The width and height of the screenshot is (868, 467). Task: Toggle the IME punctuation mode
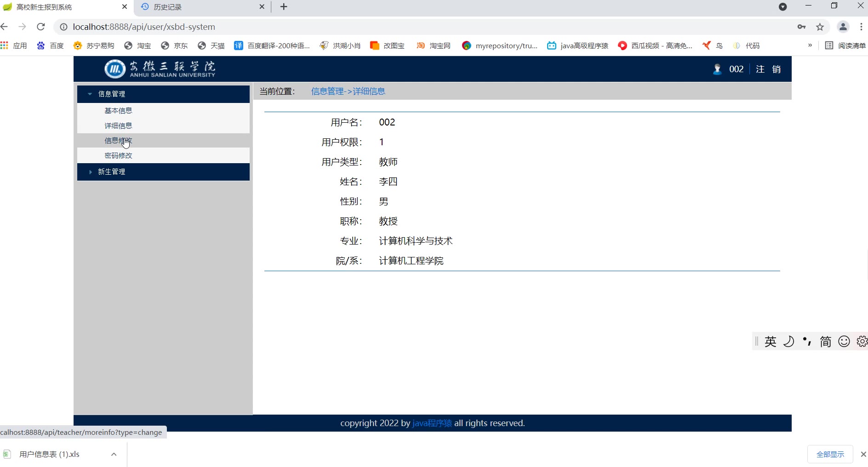coord(807,341)
